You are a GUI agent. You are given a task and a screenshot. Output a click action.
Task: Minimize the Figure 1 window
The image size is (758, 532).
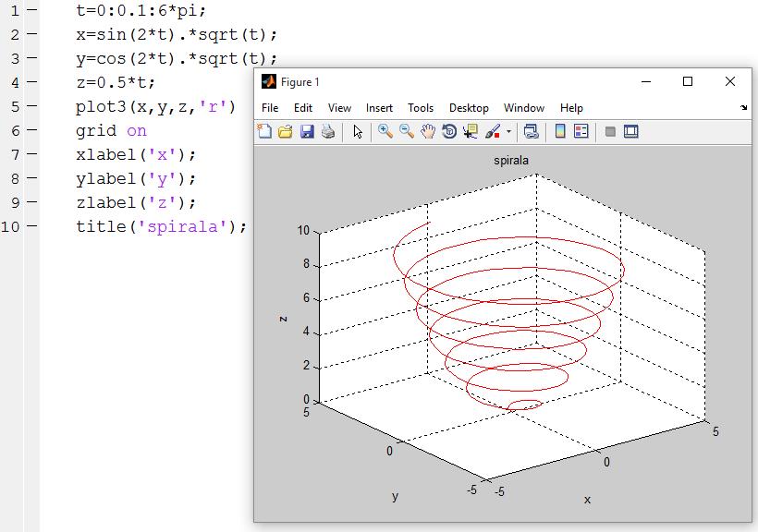(x=646, y=81)
